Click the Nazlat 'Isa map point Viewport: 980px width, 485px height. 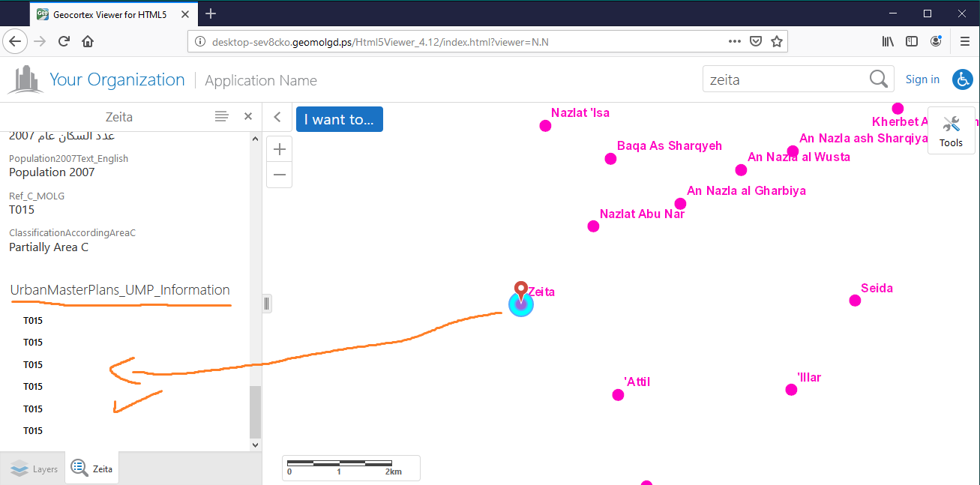pos(545,125)
